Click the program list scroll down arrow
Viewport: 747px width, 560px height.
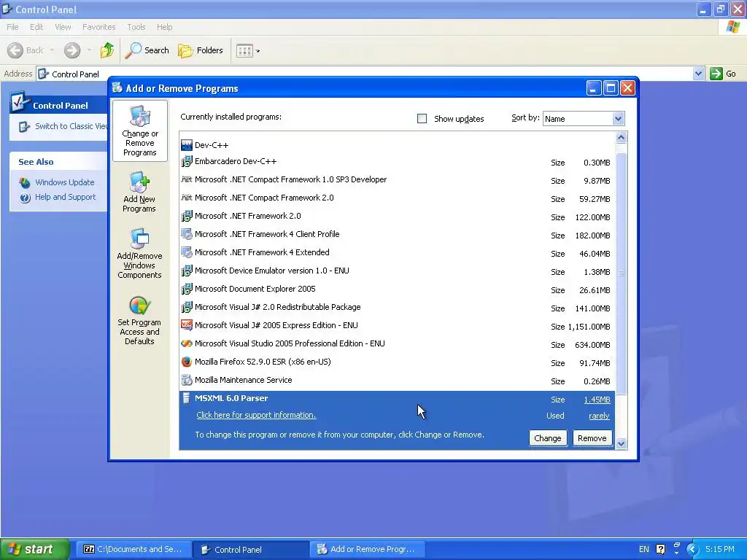coord(621,444)
